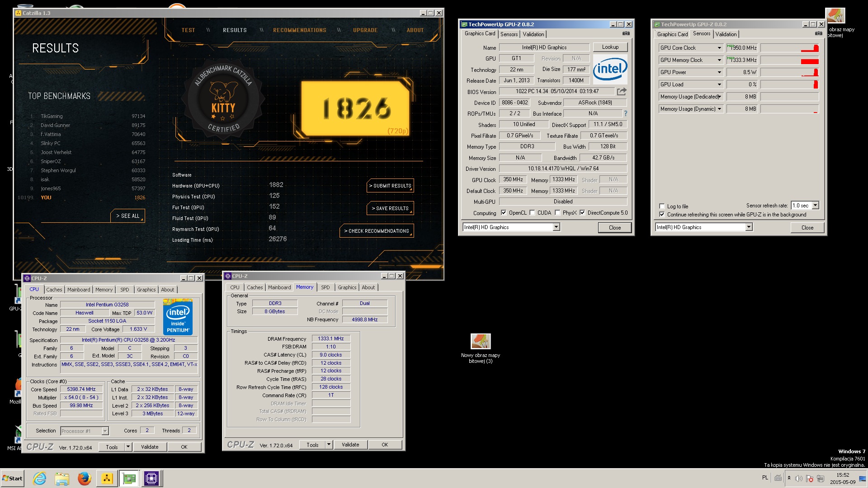Click Close button in GPU-Z Sensors window
868x488 pixels.
807,228
